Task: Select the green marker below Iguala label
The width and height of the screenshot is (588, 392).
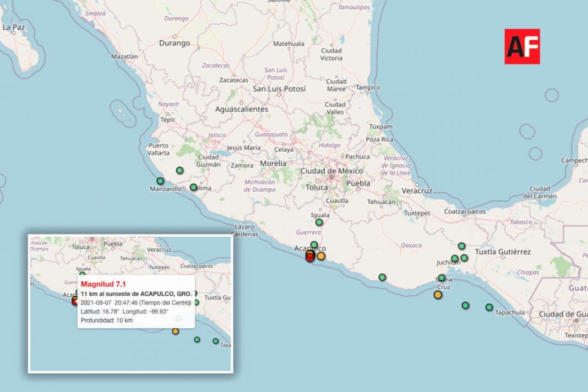Action: point(319,222)
